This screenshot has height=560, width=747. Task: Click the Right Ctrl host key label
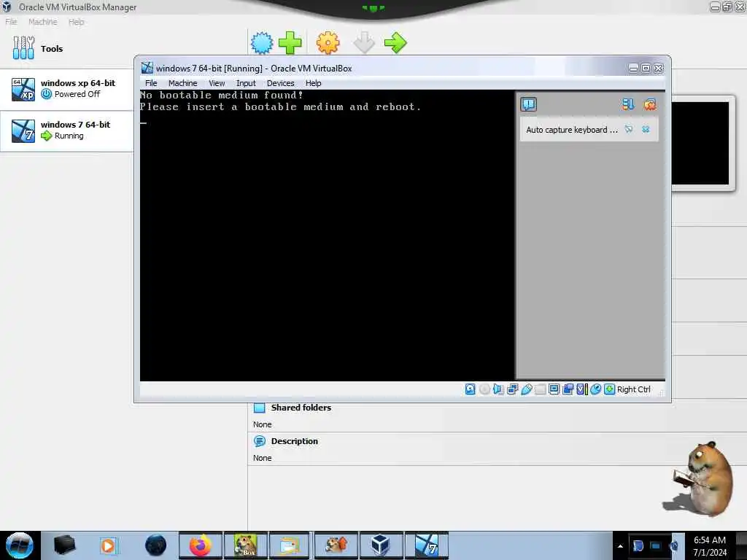[x=634, y=389]
